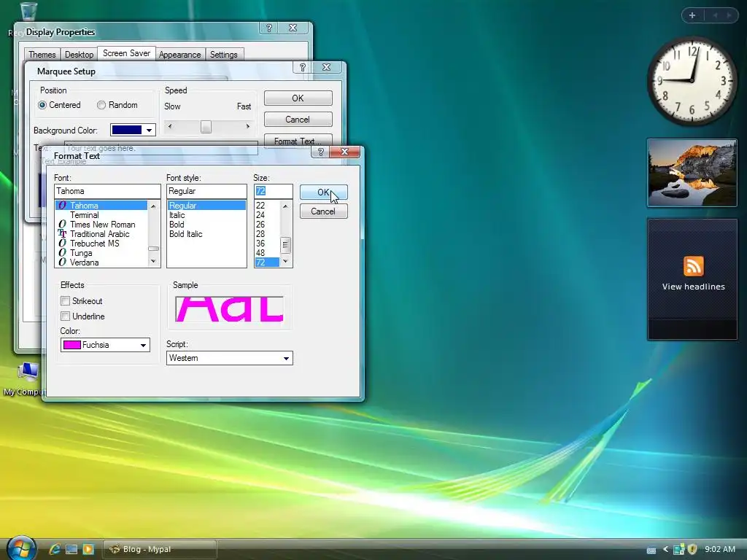Launch Internet Explorer from quick launch
Viewport: 747px width, 560px height.
click(55, 549)
